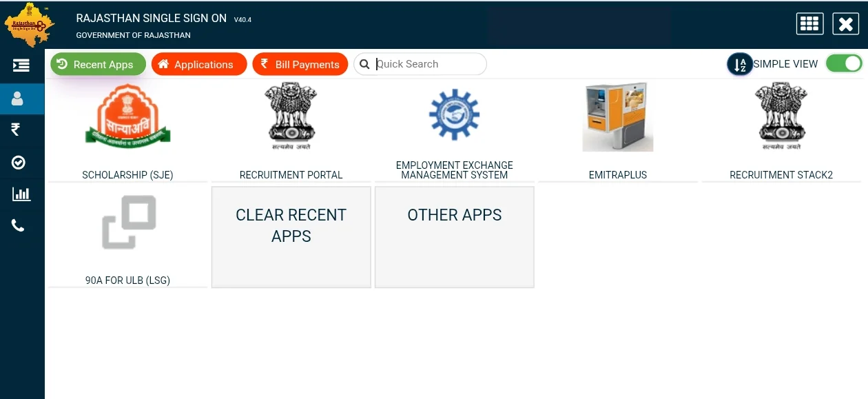Open Employment Exchange Management System icon
The image size is (868, 399).
click(454, 114)
